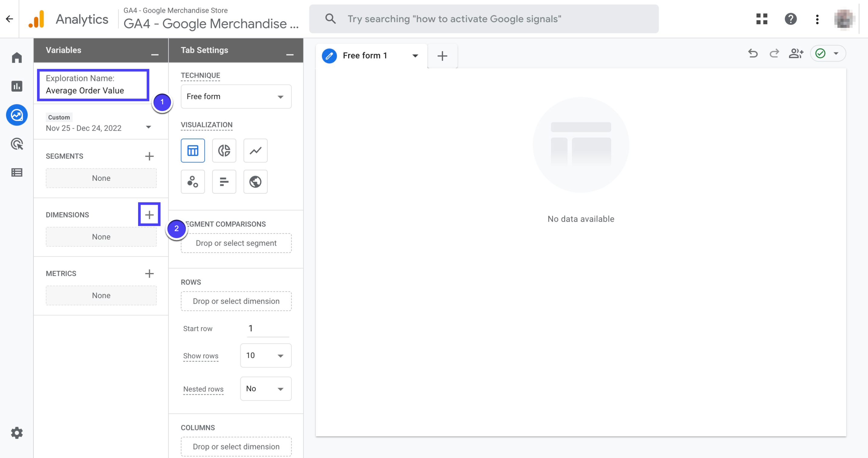Click None under Dimensions
The width and height of the screenshot is (868, 458).
click(101, 236)
